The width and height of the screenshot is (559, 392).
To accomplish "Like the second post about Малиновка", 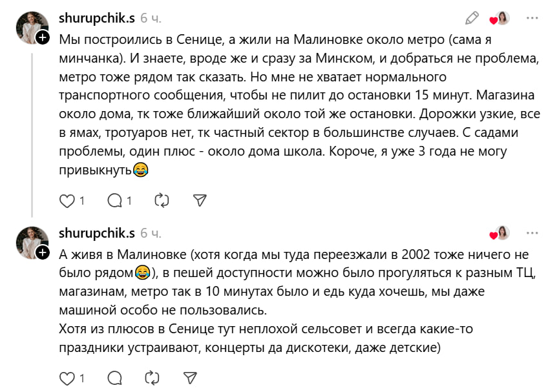I will click(67, 377).
